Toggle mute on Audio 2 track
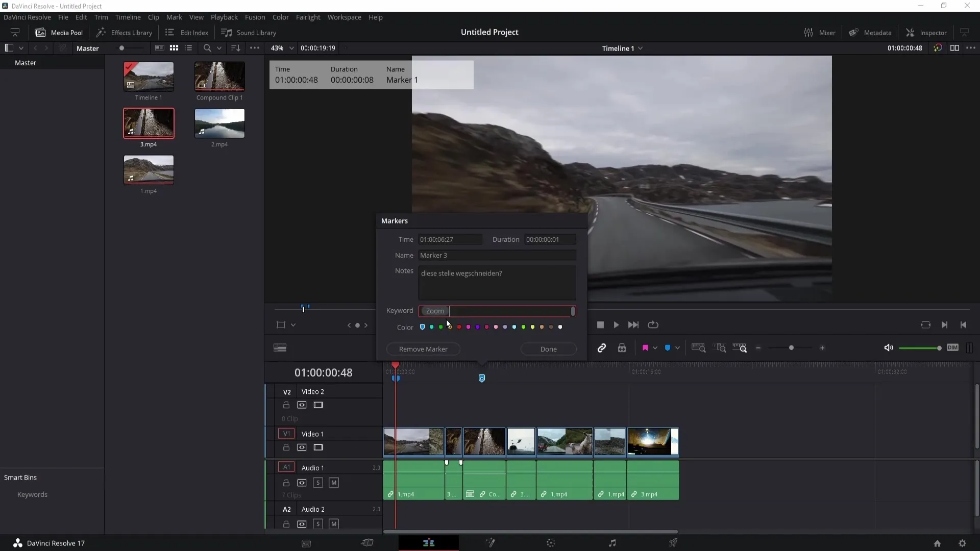This screenshot has height=551, width=980. (334, 524)
